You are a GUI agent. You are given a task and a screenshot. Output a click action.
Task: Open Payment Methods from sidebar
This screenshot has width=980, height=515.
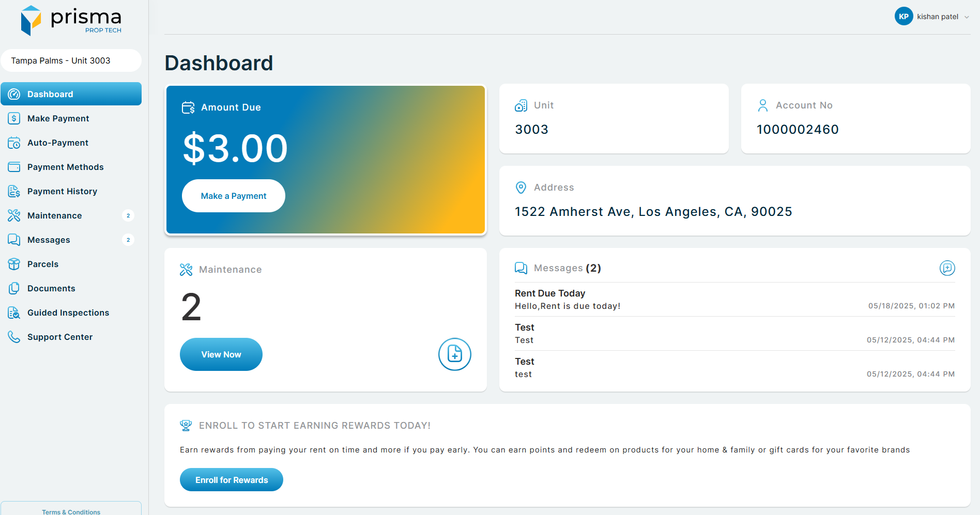tap(65, 167)
